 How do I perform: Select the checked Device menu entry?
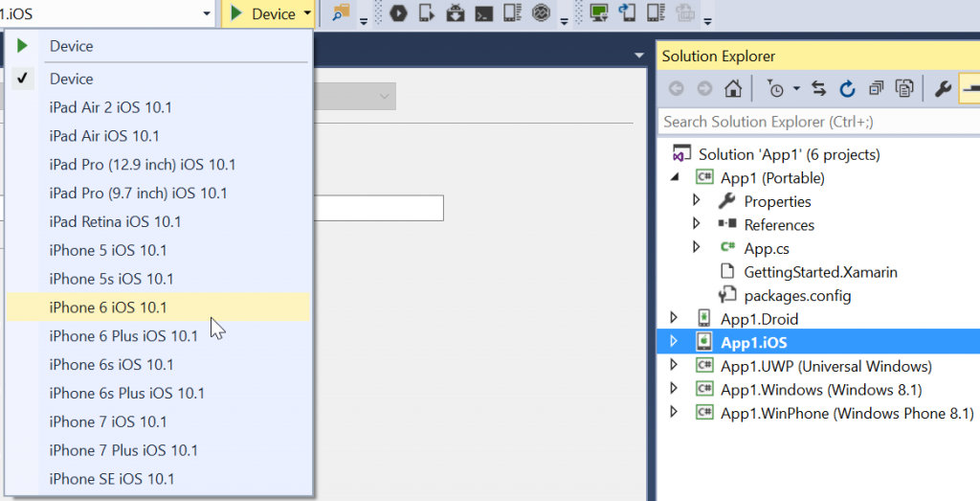click(159, 79)
